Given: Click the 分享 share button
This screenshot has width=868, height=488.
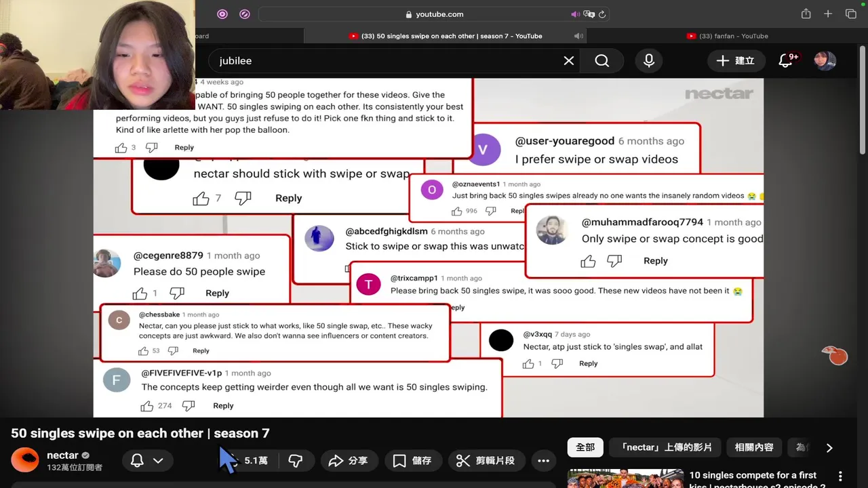Looking at the screenshot, I should point(348,461).
